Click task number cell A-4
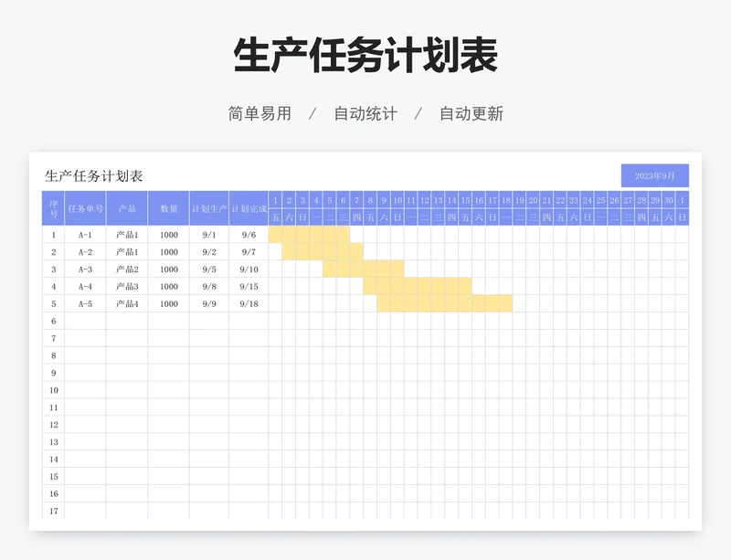Viewport: 731px width, 560px height. (x=85, y=287)
